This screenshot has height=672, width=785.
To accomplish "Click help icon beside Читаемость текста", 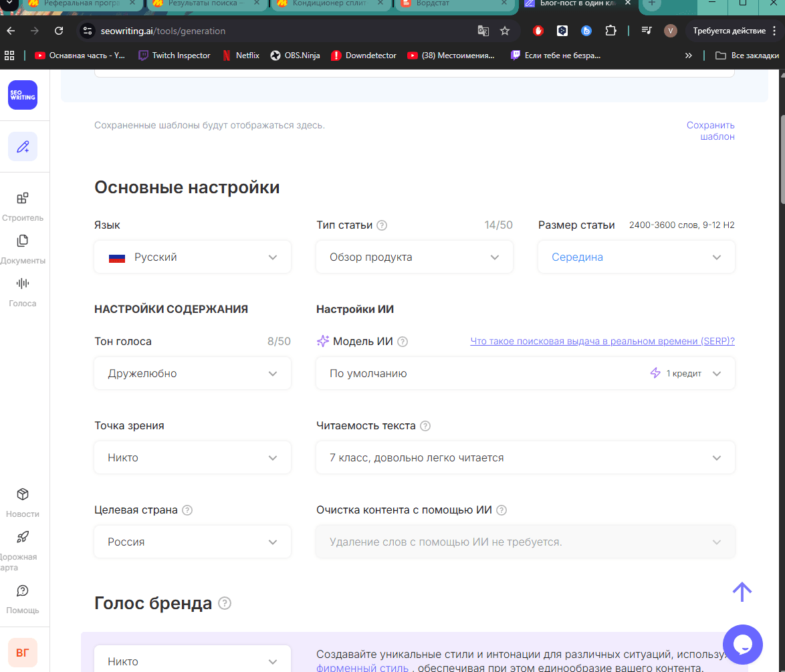I will [425, 426].
